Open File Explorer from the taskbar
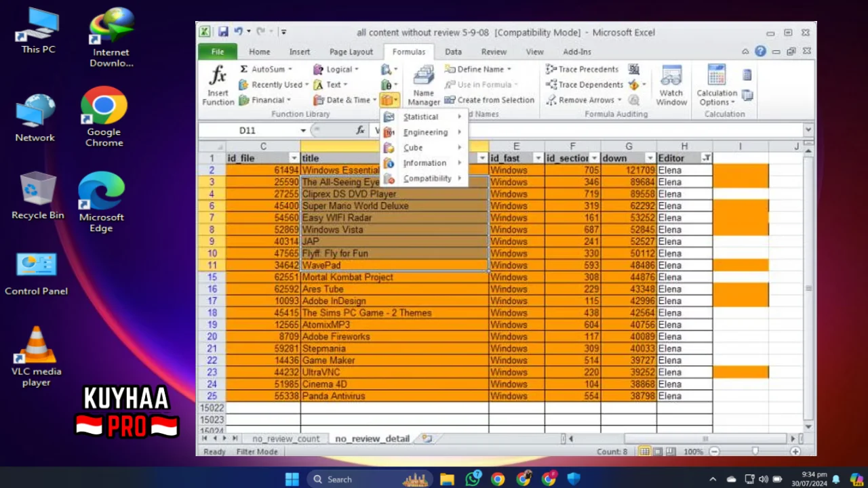The height and width of the screenshot is (488, 868). coord(447,479)
